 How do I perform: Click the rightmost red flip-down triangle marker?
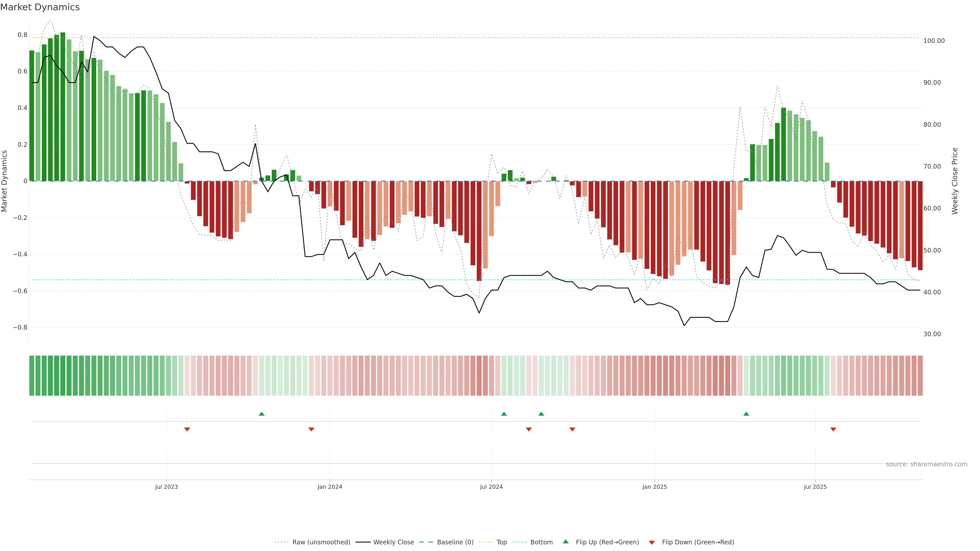(x=833, y=429)
